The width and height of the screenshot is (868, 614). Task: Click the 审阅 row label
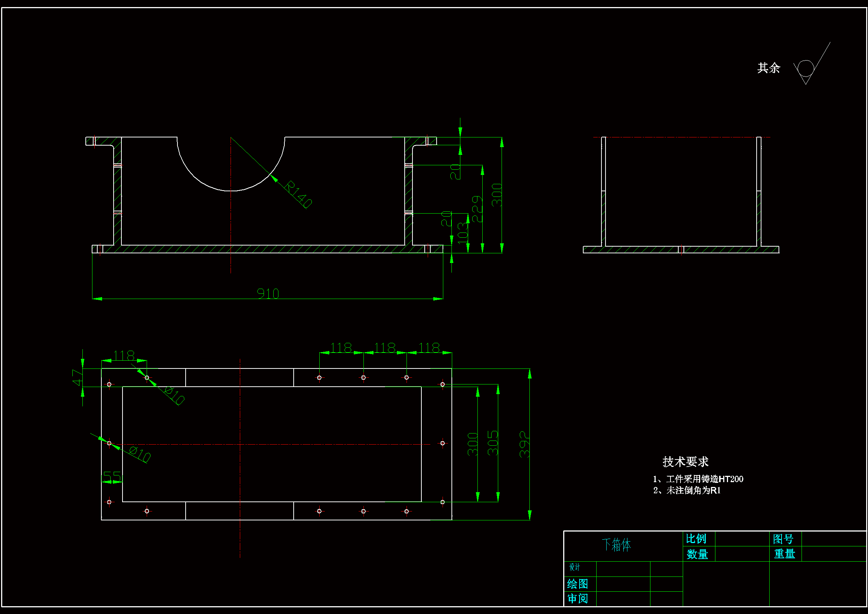[577, 599]
